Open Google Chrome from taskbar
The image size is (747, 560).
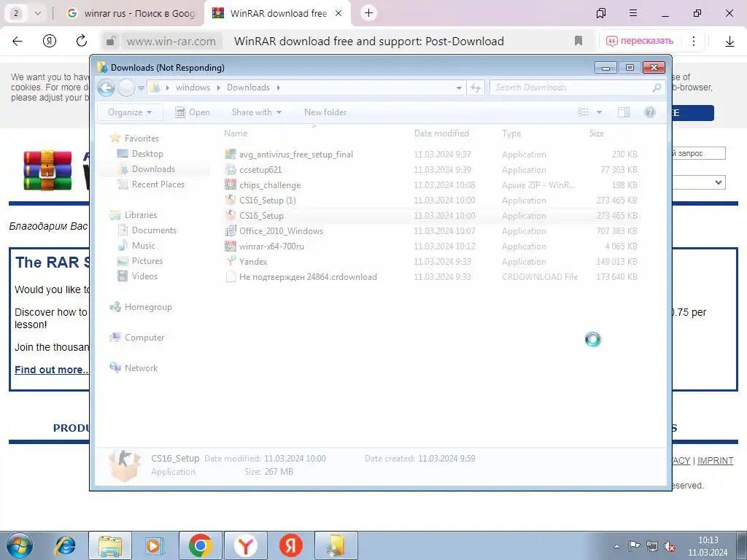click(200, 545)
